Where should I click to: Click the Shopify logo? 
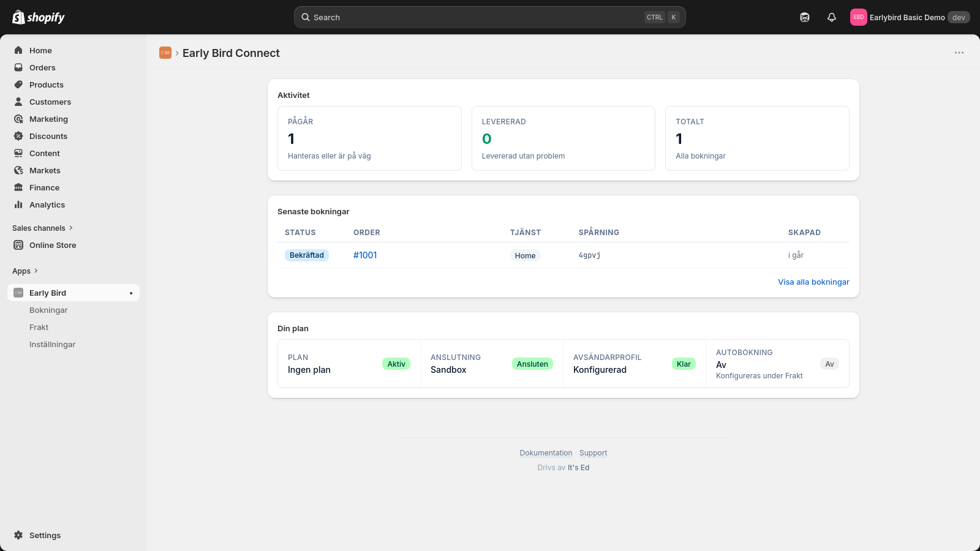(x=39, y=17)
